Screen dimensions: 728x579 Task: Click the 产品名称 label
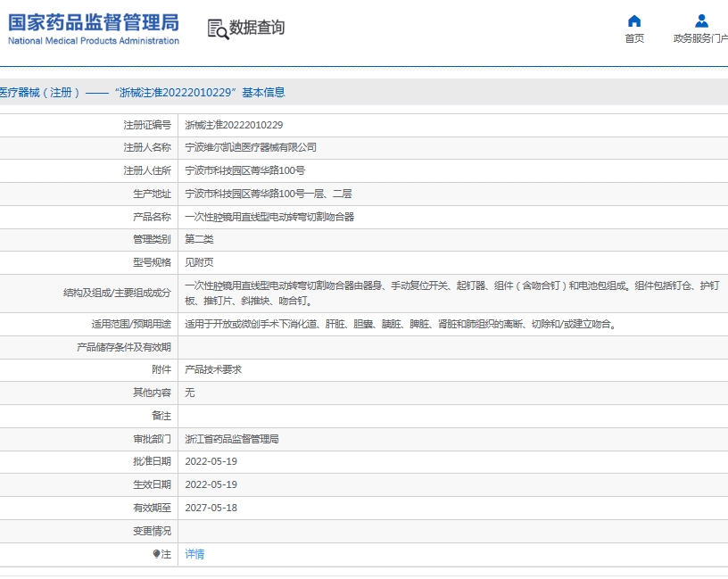tap(152, 217)
